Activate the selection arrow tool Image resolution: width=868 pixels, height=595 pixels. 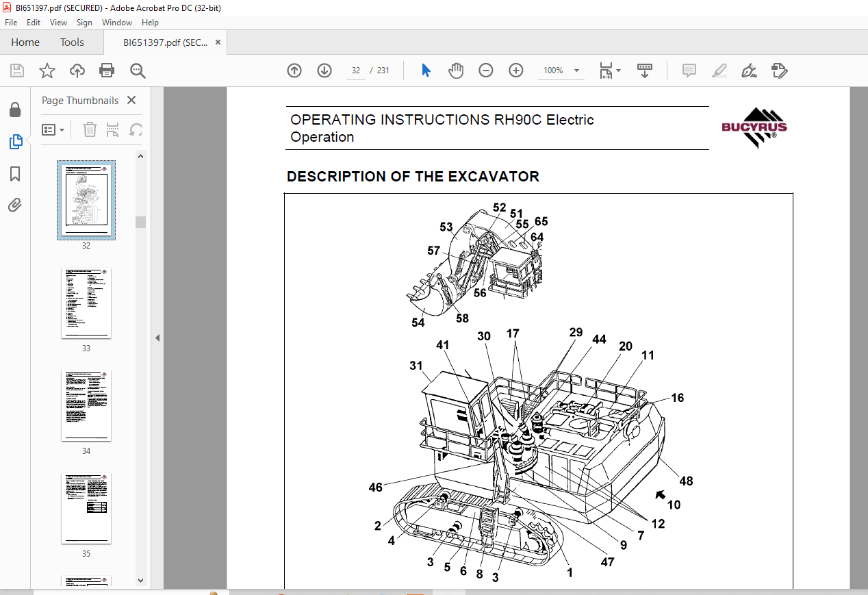426,71
